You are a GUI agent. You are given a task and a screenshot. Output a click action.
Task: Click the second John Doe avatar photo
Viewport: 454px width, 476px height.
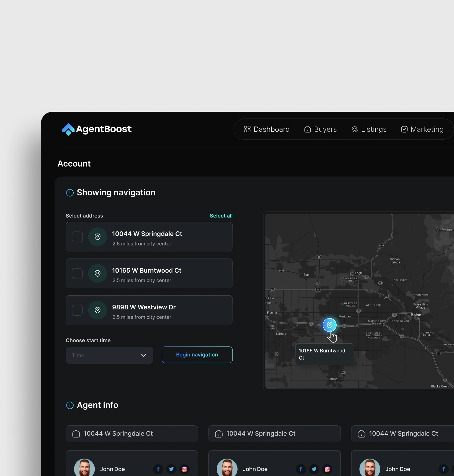(227, 468)
